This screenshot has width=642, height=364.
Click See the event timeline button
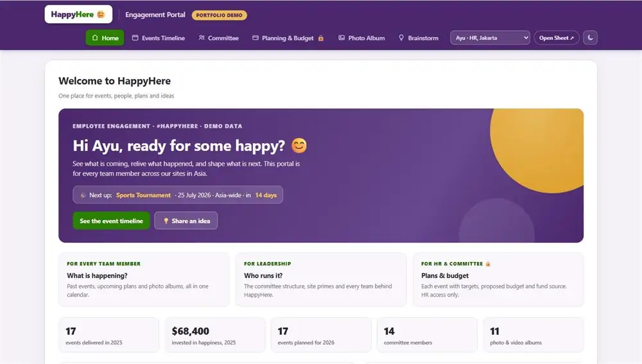(x=111, y=221)
